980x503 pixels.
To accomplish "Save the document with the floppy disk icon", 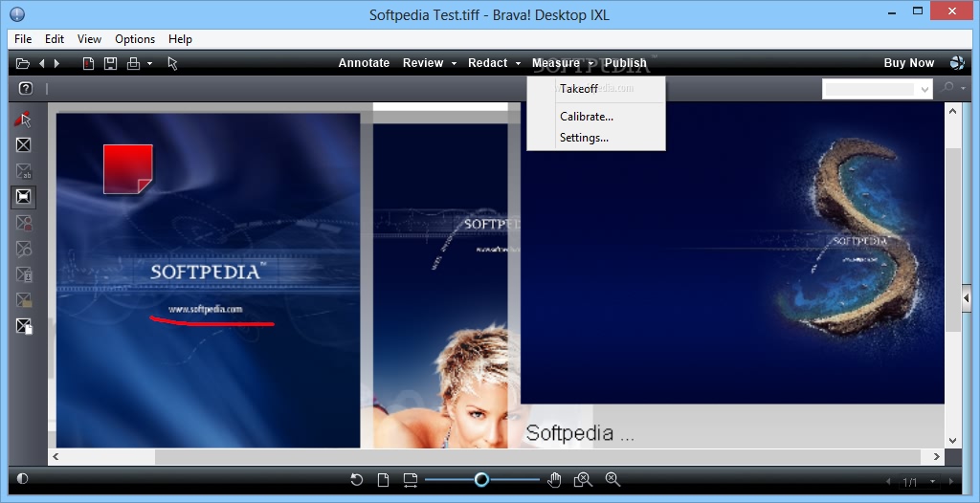I will click(x=111, y=63).
